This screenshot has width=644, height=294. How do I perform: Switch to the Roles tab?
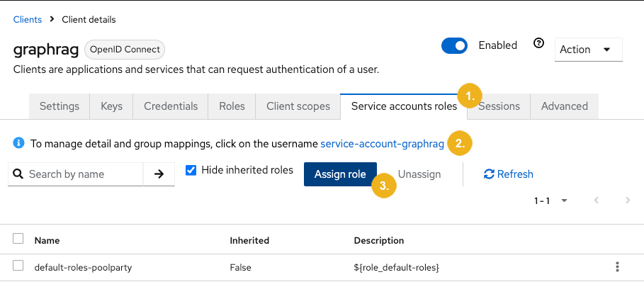(x=232, y=106)
